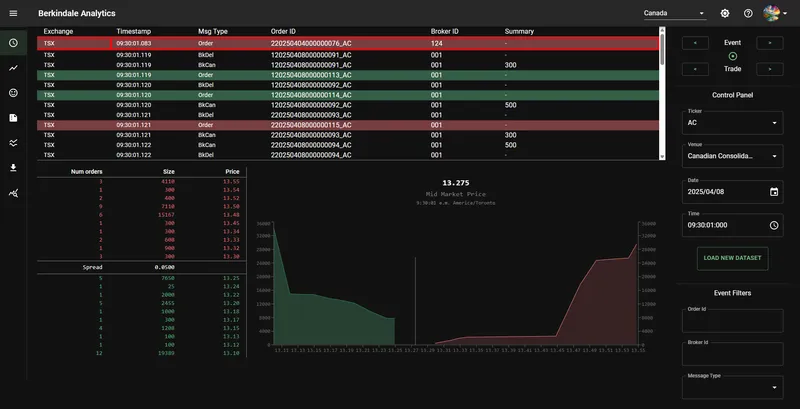Expand the Venue dropdown
This screenshot has width=800, height=409.
(x=732, y=156)
